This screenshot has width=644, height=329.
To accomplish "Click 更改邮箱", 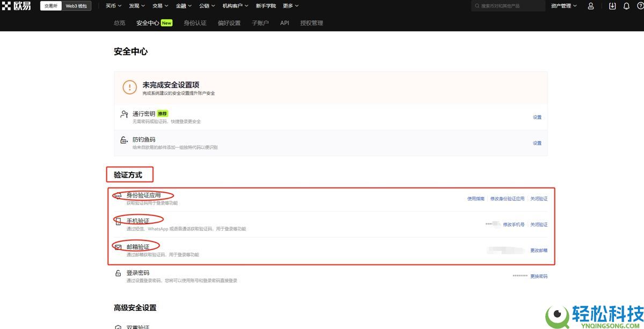I will point(539,250).
